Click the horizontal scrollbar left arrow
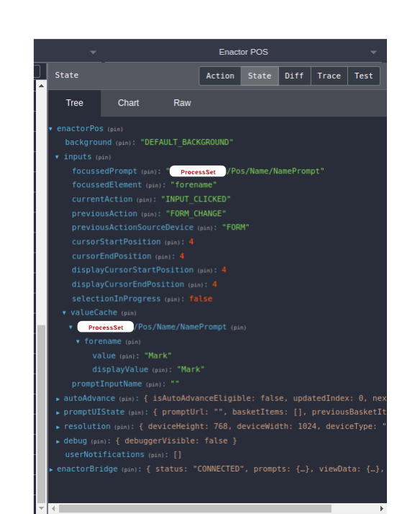The width and height of the screenshot is (420, 514). tap(53, 508)
